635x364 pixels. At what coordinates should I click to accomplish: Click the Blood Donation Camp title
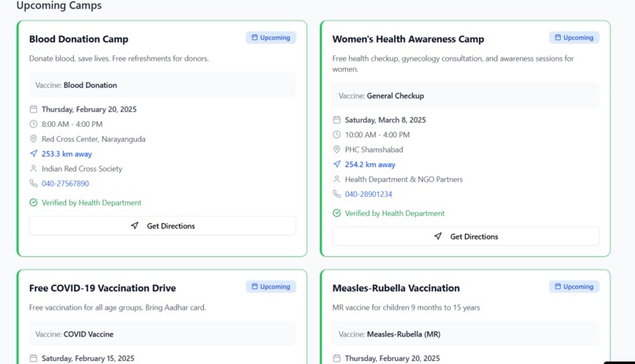coord(79,39)
